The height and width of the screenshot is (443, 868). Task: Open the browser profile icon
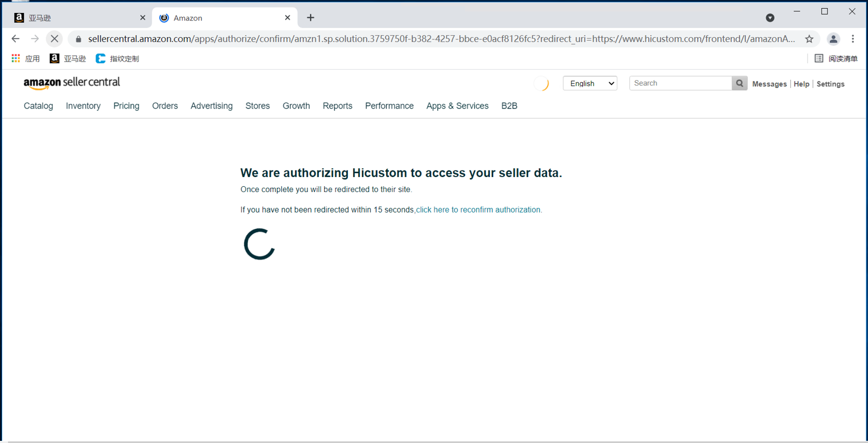click(x=833, y=39)
